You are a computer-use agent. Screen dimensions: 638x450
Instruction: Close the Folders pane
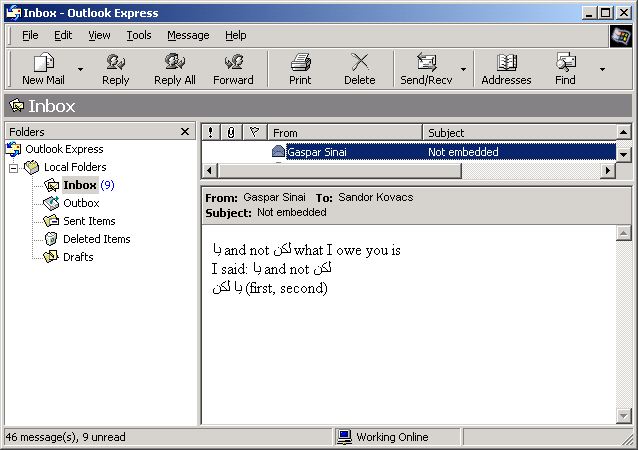click(185, 131)
